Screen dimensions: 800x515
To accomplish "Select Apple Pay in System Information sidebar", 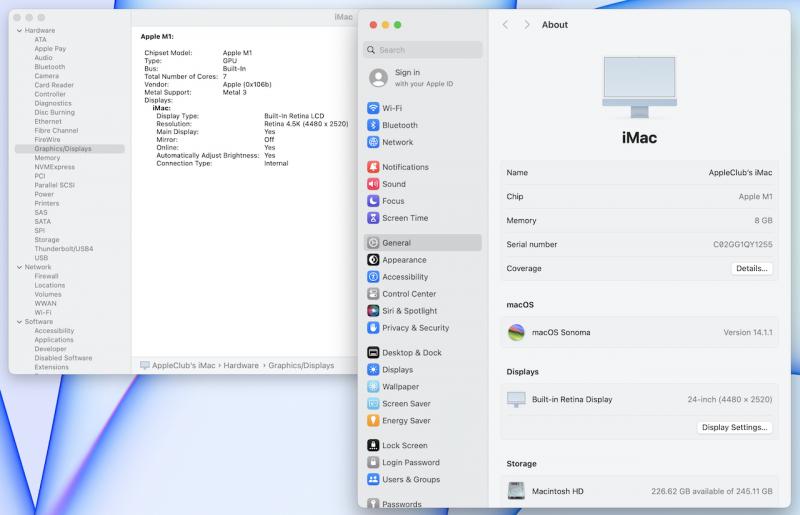I will click(x=50, y=48).
